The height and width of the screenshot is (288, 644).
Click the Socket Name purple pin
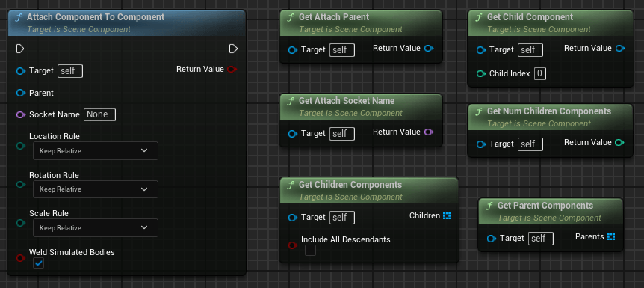coord(21,114)
